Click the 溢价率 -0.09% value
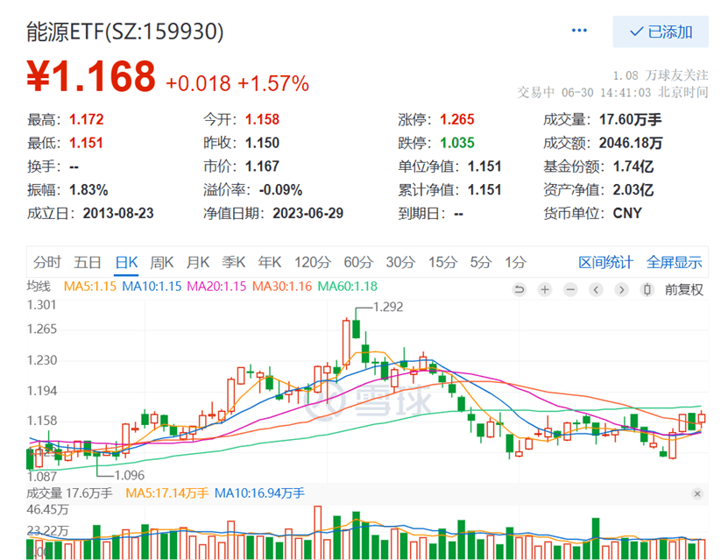Screen dimensions: 728x560 [281, 189]
